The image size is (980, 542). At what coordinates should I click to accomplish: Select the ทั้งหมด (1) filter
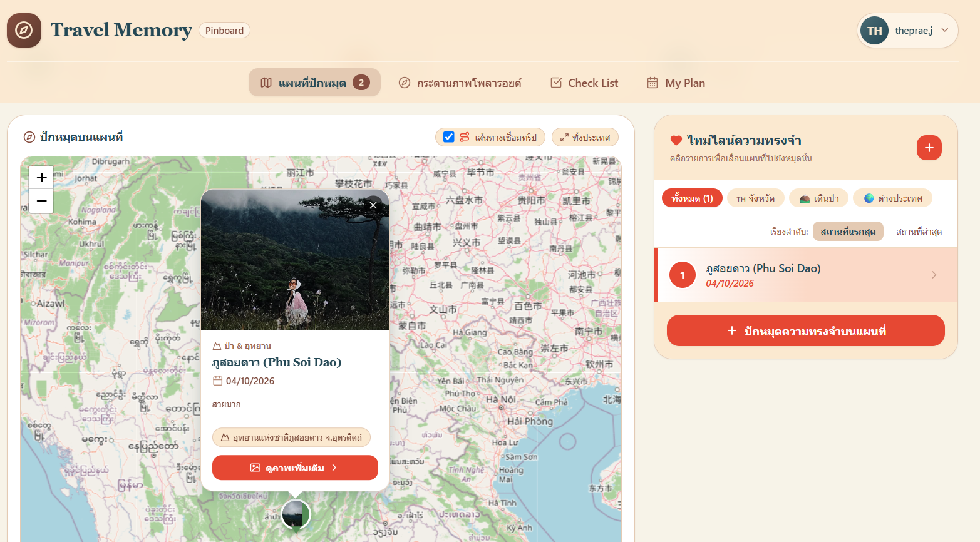point(692,198)
